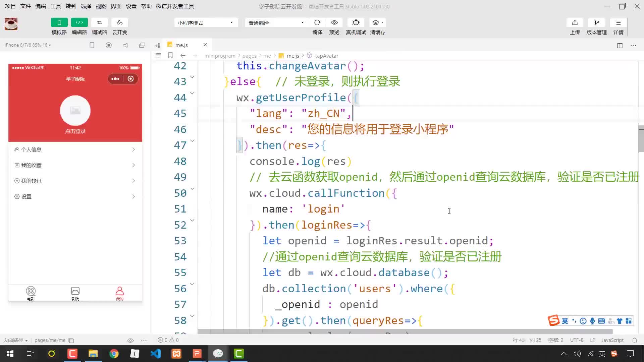Open the editor more actions menu
The width and height of the screenshot is (644, 362).
tap(633, 45)
